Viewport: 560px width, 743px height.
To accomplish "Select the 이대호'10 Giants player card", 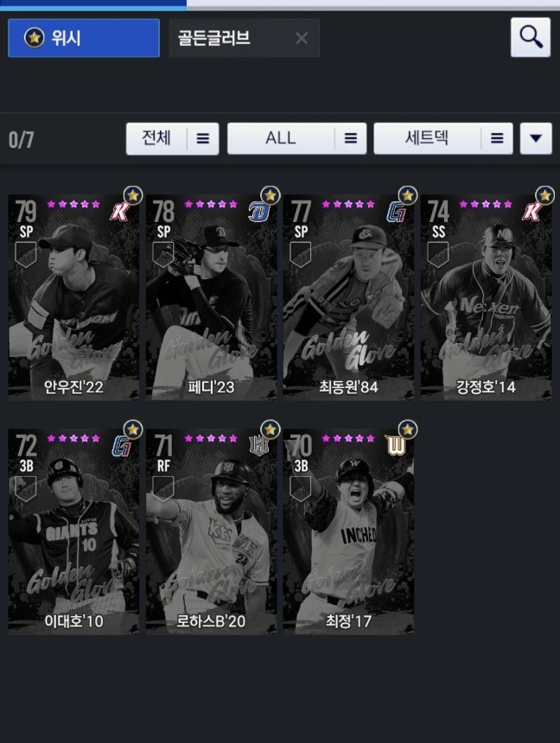I will pos(74,531).
